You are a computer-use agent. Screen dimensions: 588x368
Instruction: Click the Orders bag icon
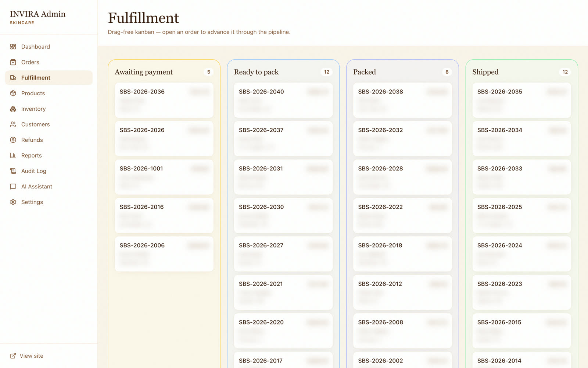(13, 62)
